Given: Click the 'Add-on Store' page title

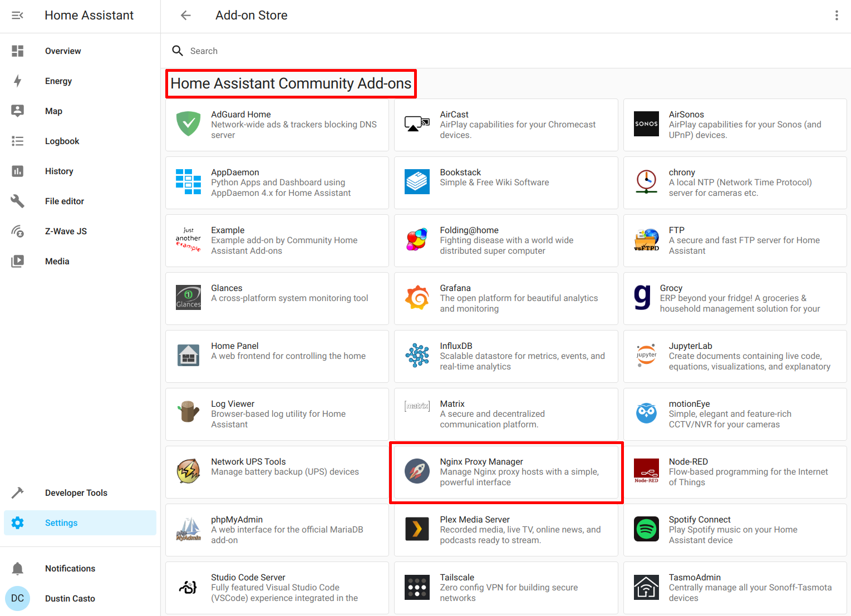Looking at the screenshot, I should 252,16.
